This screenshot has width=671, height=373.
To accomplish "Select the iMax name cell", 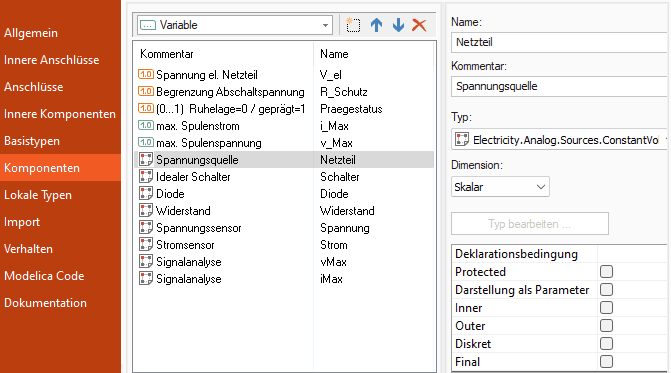I will (x=331, y=279).
